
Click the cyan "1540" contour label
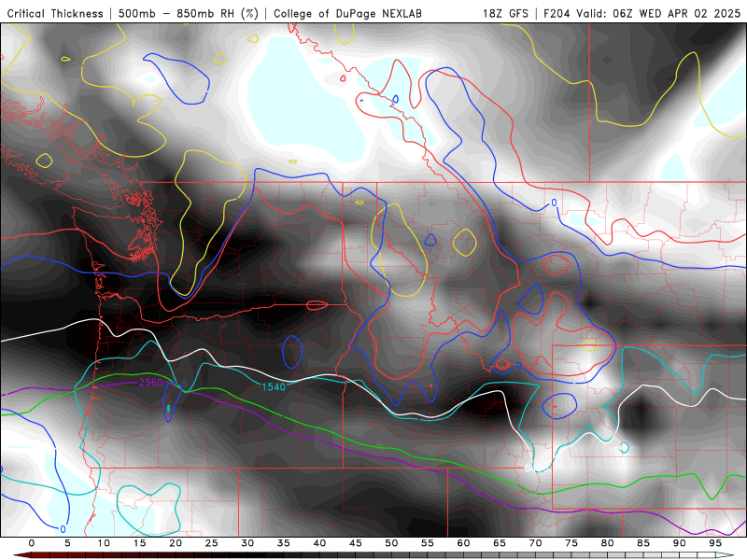[274, 387]
